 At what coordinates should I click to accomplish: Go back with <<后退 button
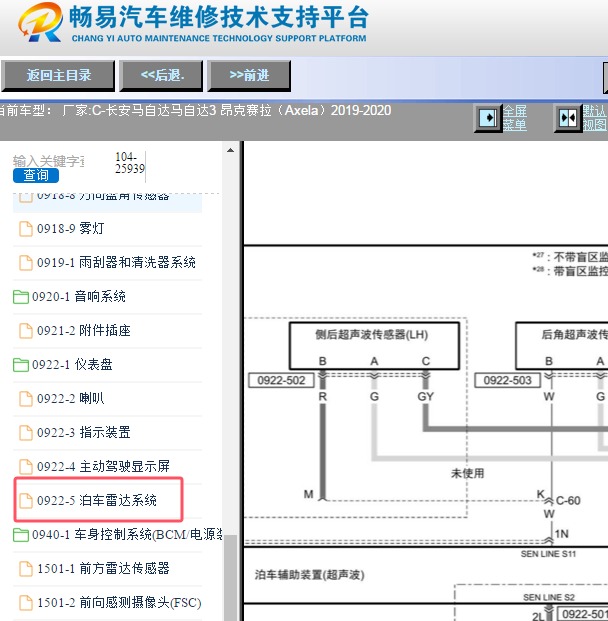(162, 75)
